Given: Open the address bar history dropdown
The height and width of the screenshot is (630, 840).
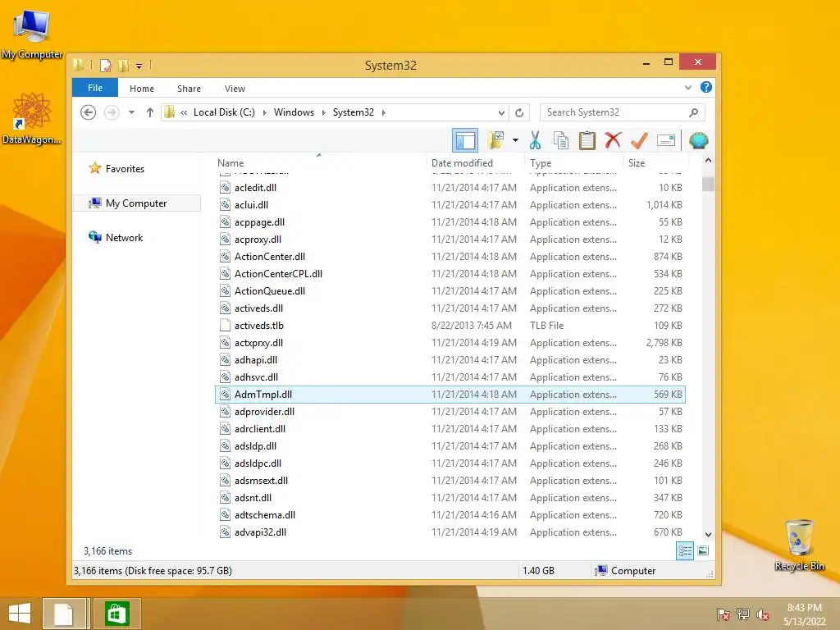Looking at the screenshot, I should pos(501,112).
